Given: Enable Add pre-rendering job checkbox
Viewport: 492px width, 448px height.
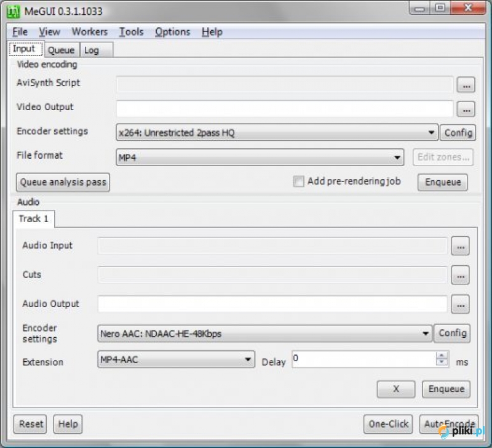Looking at the screenshot, I should tap(298, 181).
